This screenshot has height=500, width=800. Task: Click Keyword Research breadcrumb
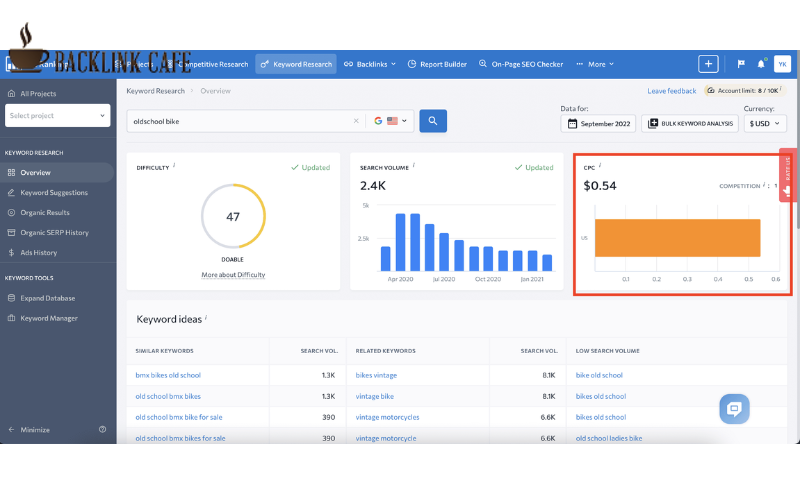pos(156,91)
